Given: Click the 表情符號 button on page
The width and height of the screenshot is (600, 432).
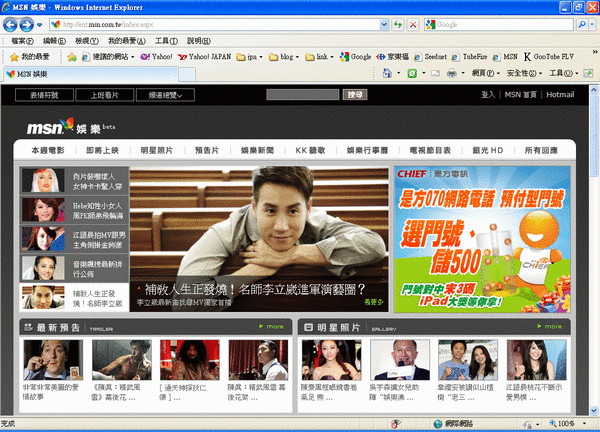Looking at the screenshot, I should pyautogui.click(x=44, y=95).
